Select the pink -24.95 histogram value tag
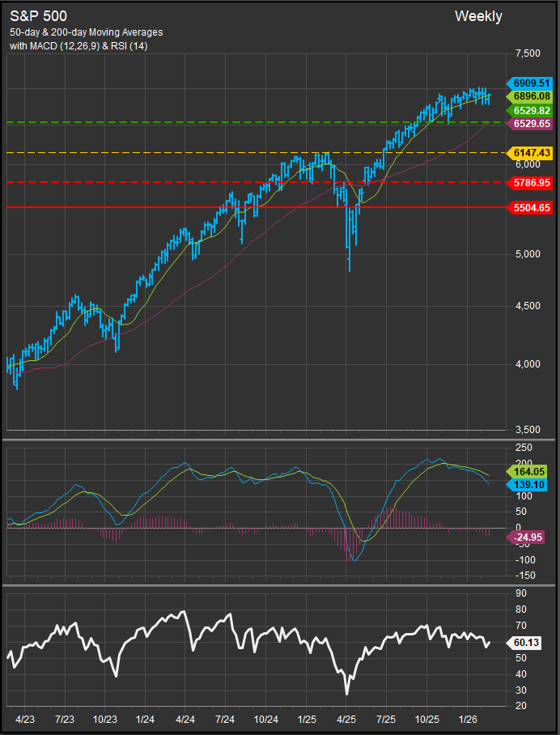 click(529, 535)
